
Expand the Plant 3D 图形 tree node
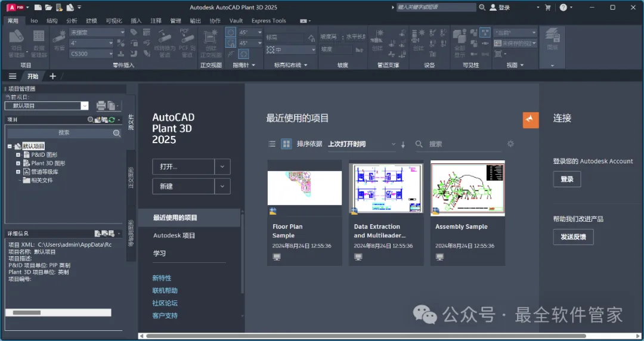point(18,163)
